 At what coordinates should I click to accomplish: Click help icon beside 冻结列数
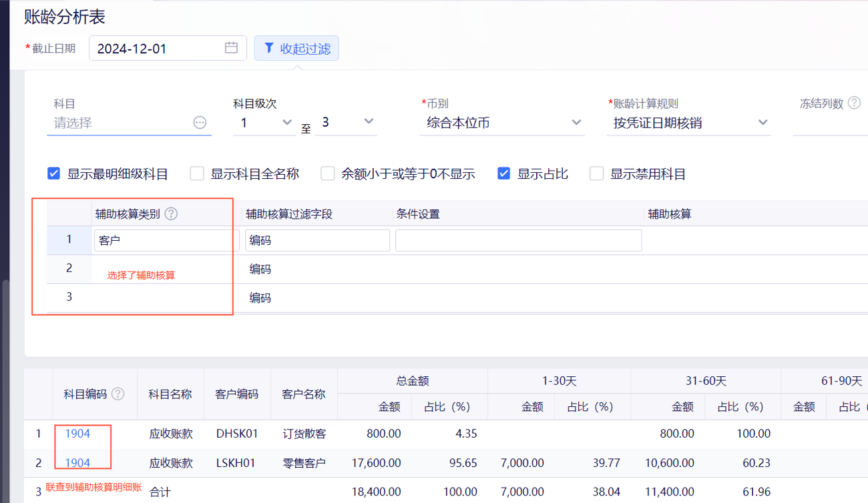tap(854, 103)
